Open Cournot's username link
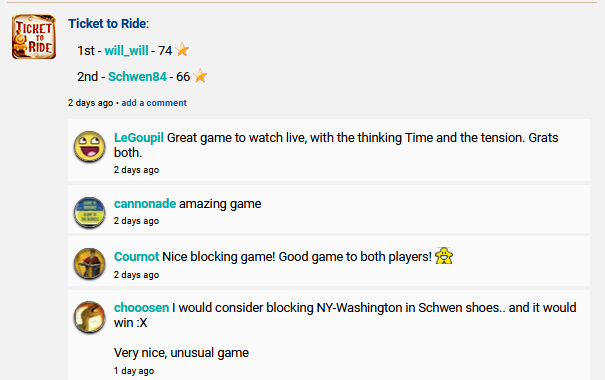The image size is (605, 380). 137,257
